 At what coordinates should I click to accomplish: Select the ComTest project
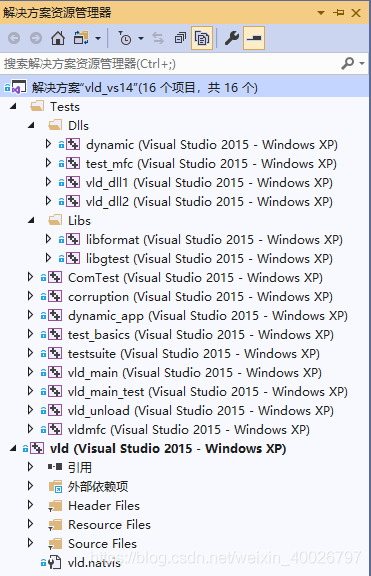point(195,277)
